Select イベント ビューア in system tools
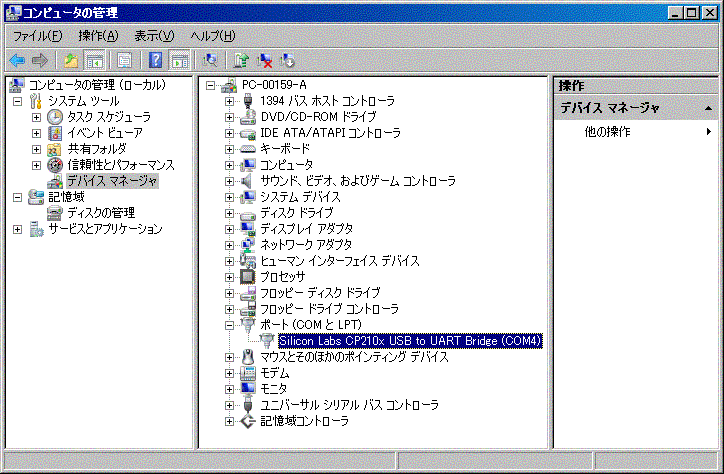 [104, 133]
